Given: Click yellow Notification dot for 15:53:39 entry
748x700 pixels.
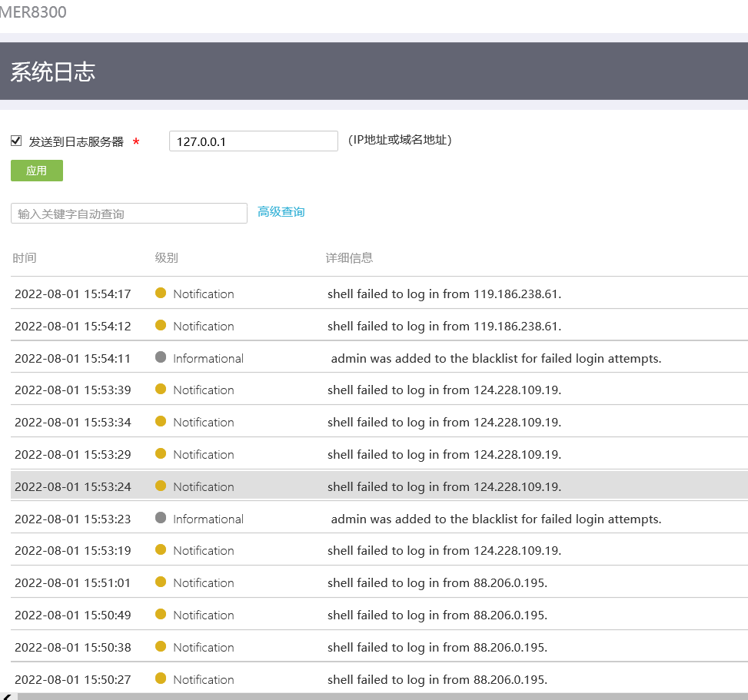Looking at the screenshot, I should (161, 390).
